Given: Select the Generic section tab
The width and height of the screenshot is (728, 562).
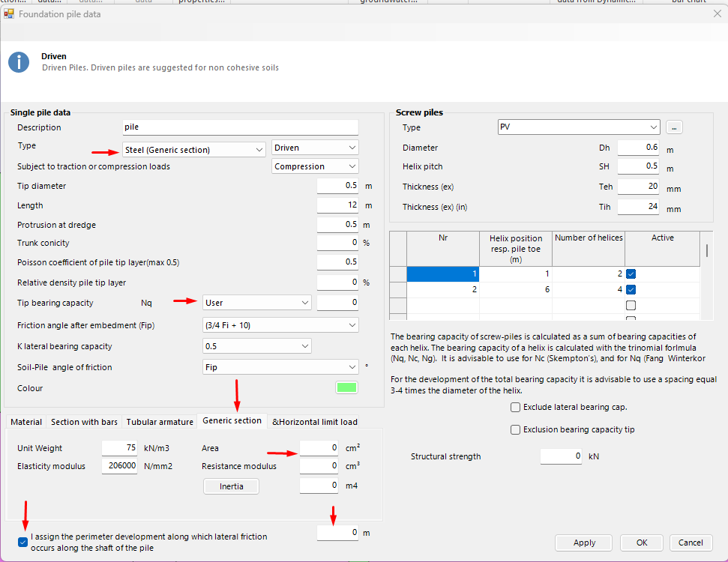Looking at the screenshot, I should (x=232, y=420).
